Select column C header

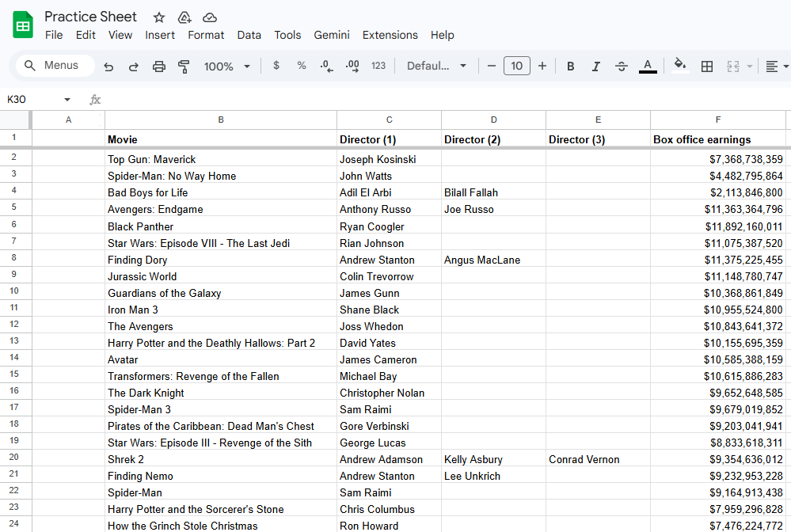tap(389, 120)
